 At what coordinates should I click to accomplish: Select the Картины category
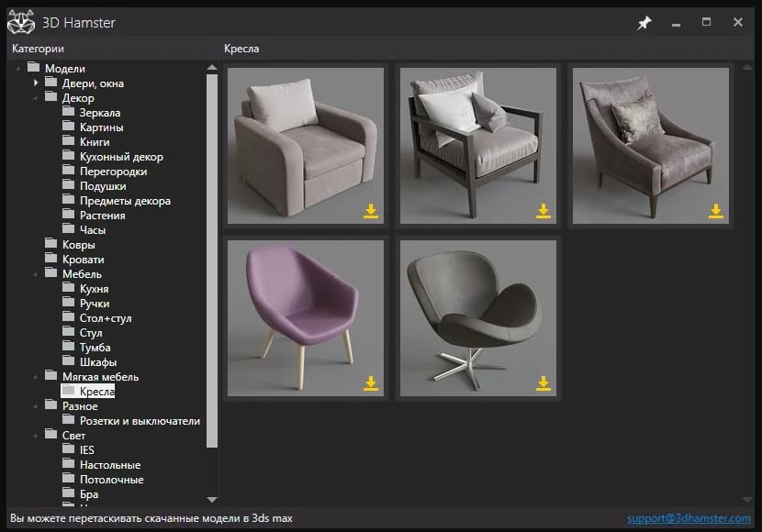click(101, 127)
